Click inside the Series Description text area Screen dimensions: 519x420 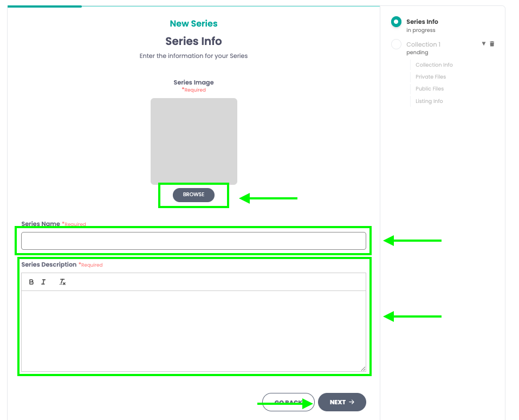pos(193,331)
